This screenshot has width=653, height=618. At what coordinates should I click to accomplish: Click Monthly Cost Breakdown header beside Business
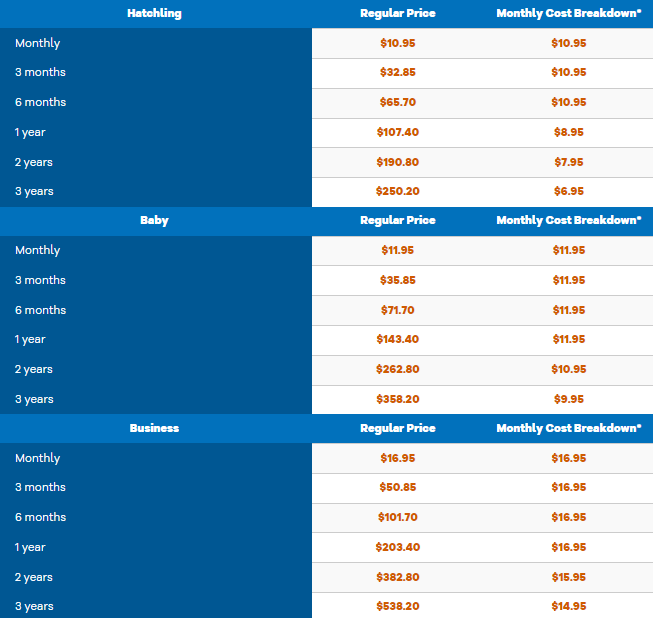click(568, 428)
